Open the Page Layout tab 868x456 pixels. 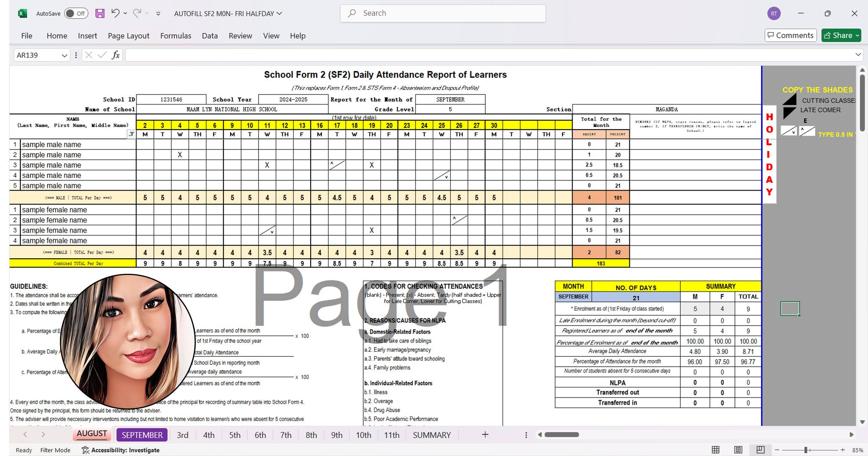(128, 36)
